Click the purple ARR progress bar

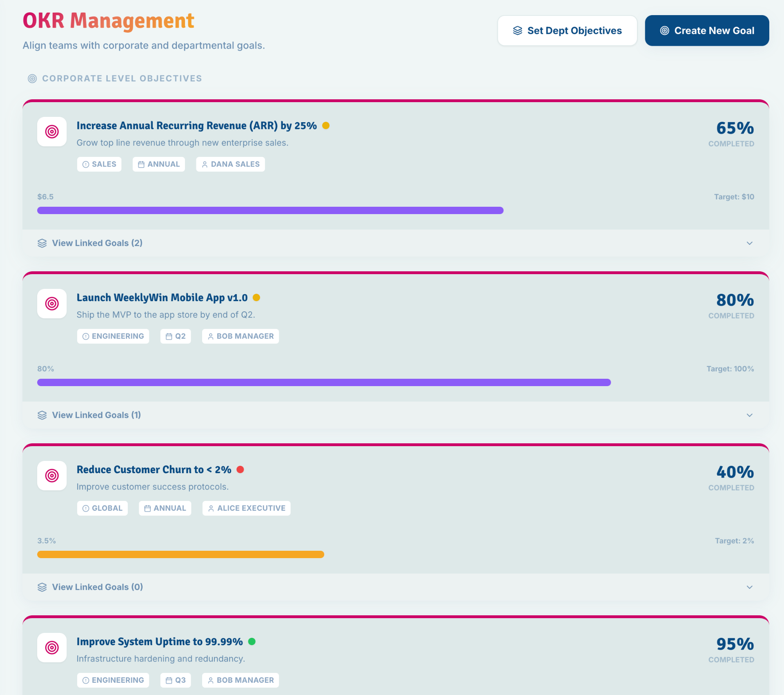pos(270,210)
